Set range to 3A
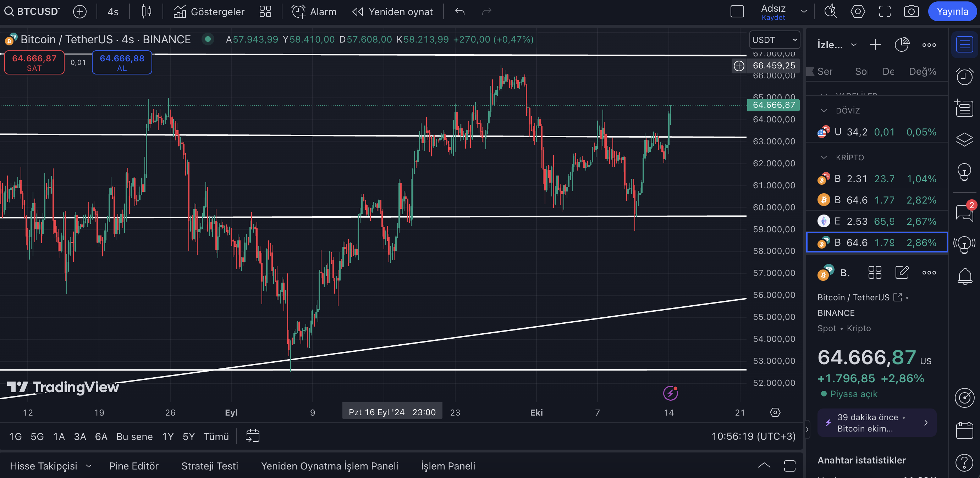 (80, 437)
